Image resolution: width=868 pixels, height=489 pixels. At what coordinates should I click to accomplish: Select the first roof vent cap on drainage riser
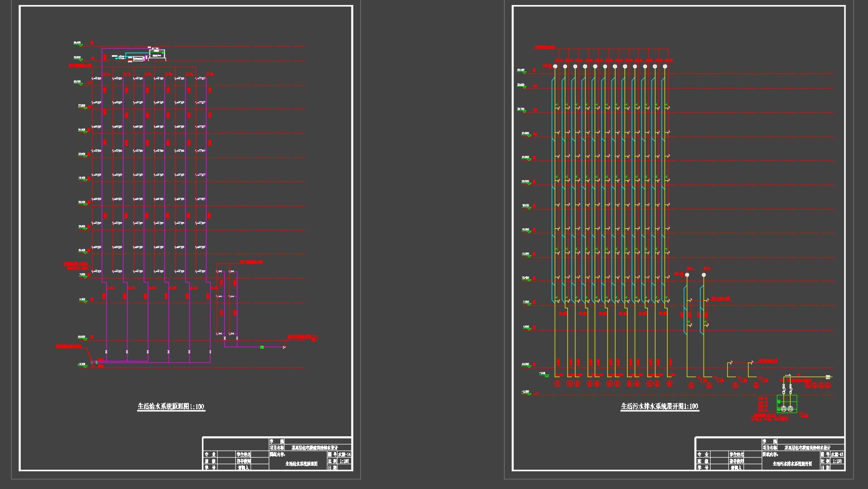click(x=555, y=66)
